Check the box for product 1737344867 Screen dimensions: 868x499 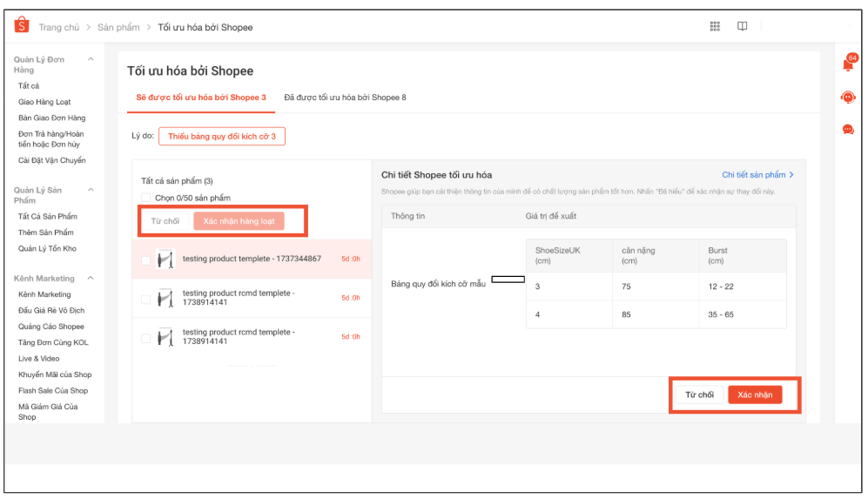(x=145, y=260)
